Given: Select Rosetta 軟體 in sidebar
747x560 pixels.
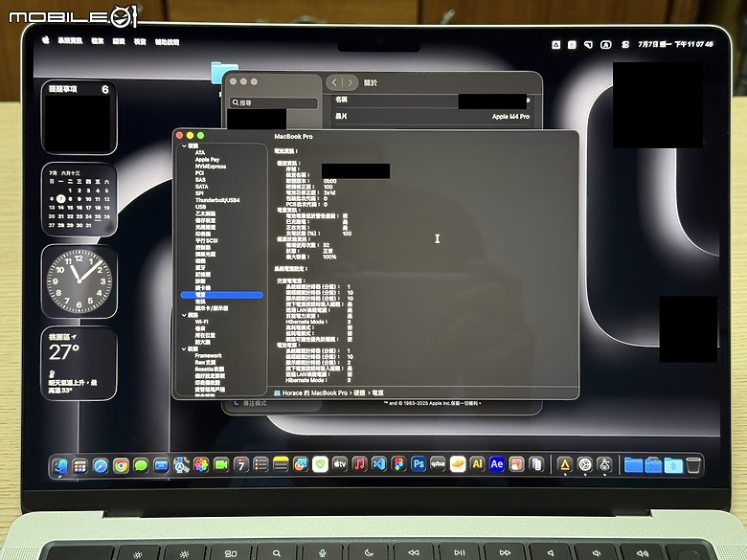Looking at the screenshot, I should click(209, 370).
